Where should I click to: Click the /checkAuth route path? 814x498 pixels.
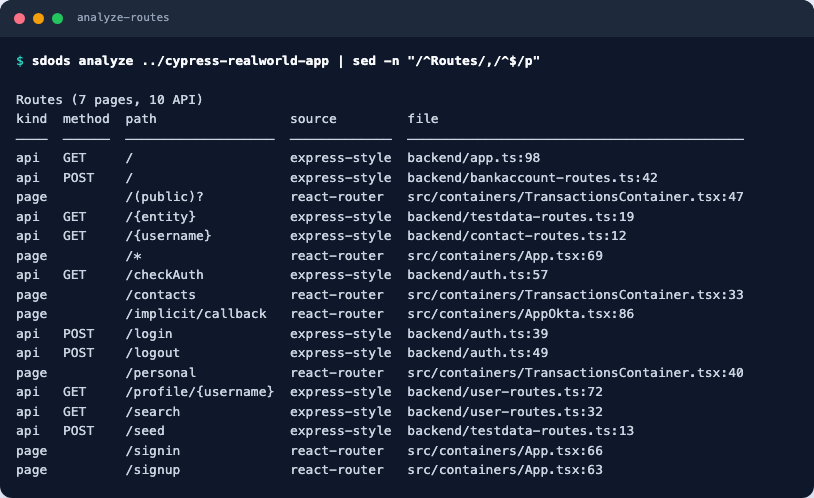click(165, 275)
